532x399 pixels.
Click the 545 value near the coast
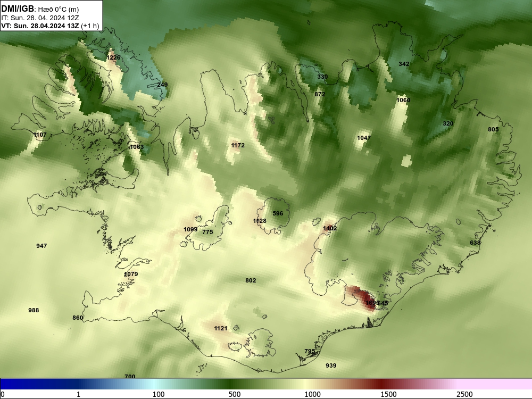383,303
